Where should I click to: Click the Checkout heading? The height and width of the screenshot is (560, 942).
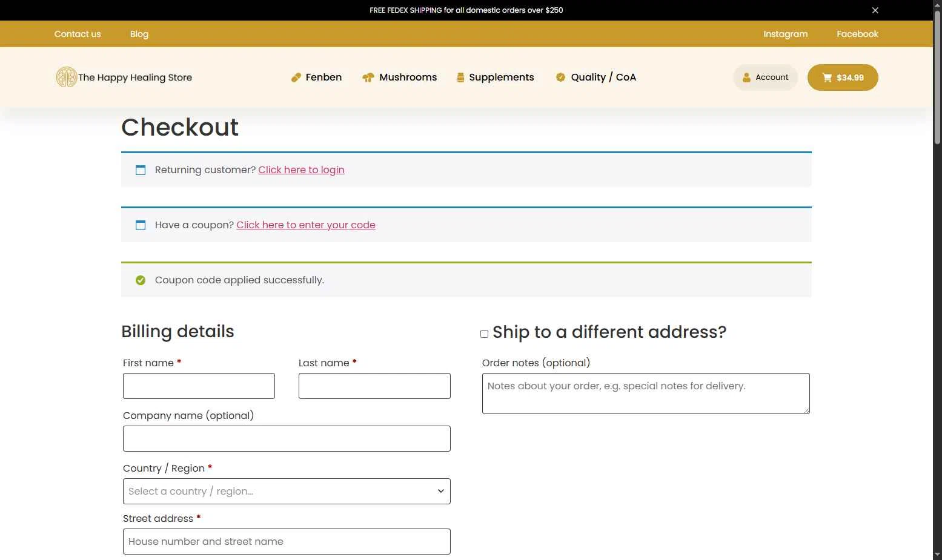pyautogui.click(x=180, y=127)
